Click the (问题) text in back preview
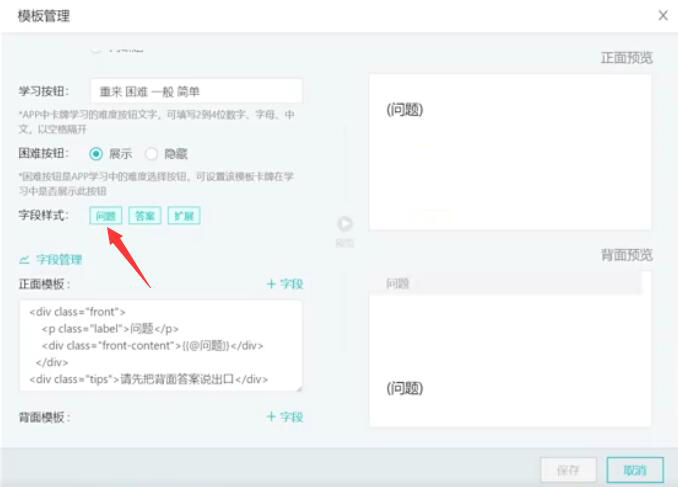The image size is (678, 487). (405, 388)
